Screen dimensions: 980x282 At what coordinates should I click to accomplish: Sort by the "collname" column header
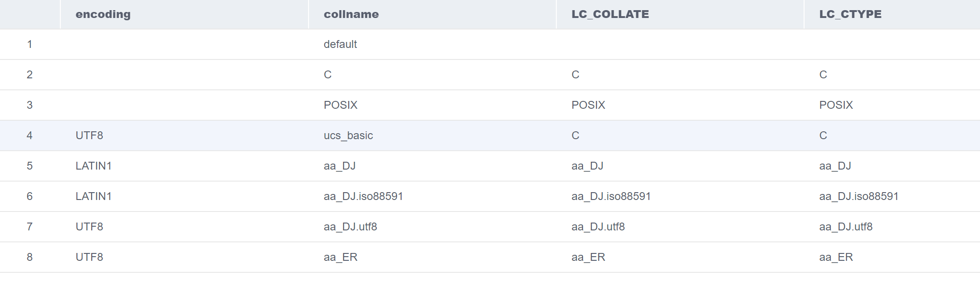[x=351, y=14]
